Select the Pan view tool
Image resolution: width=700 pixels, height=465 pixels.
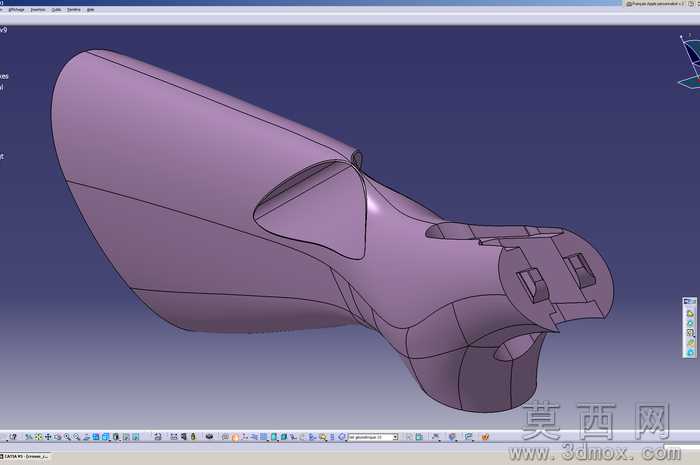tap(48, 437)
